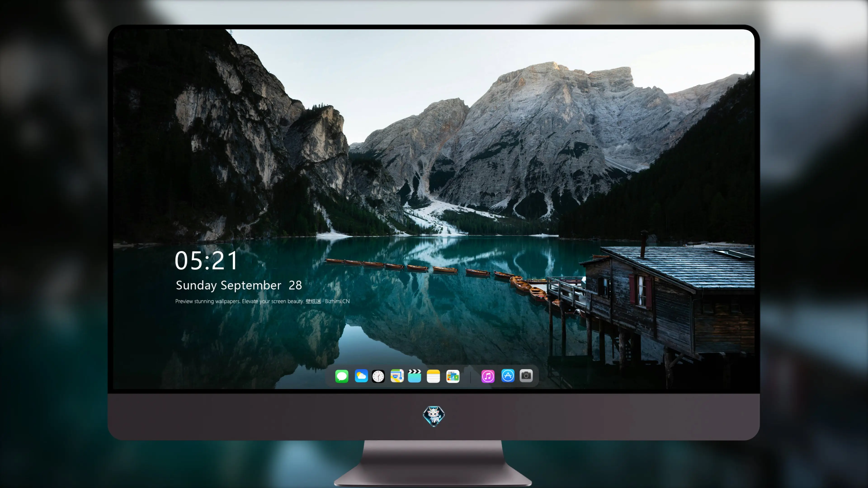The width and height of the screenshot is (868, 488).
Task: Launch the iTunes Store music icon
Action: point(488,376)
